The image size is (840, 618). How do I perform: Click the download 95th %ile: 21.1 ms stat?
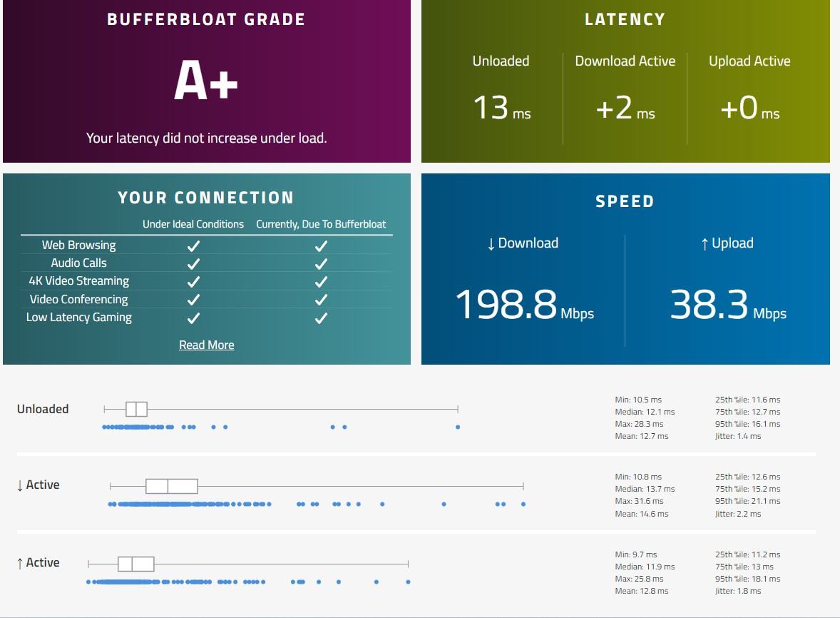pyautogui.click(x=748, y=501)
